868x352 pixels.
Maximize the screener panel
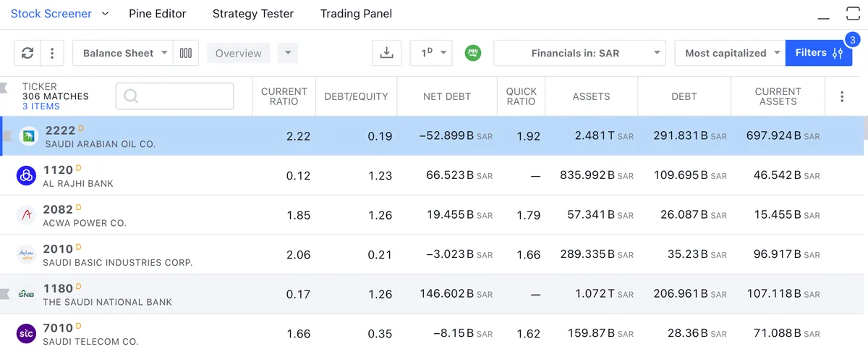click(853, 13)
